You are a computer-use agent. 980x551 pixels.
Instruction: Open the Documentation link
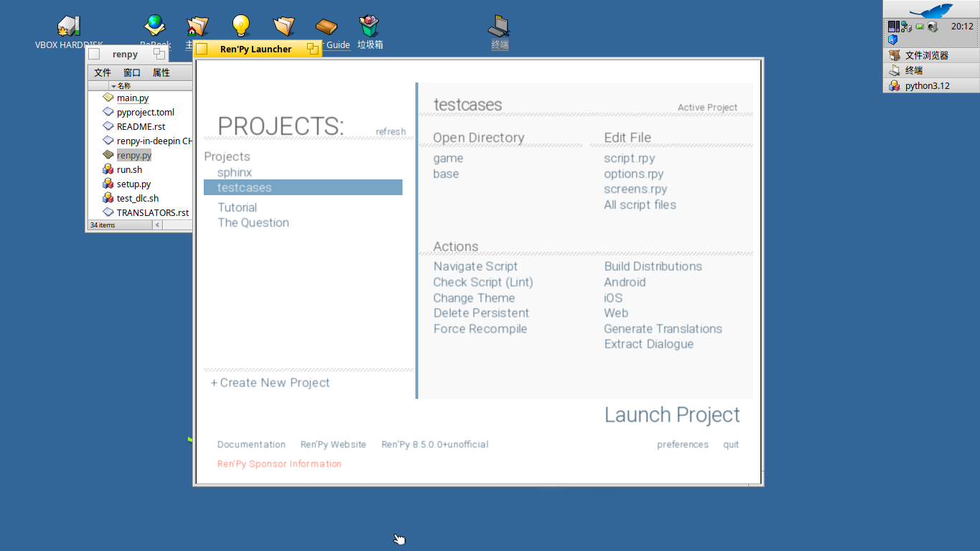251,445
